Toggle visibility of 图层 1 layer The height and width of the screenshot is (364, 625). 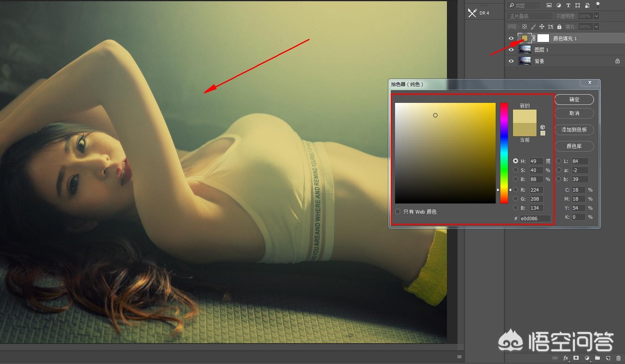(511, 50)
